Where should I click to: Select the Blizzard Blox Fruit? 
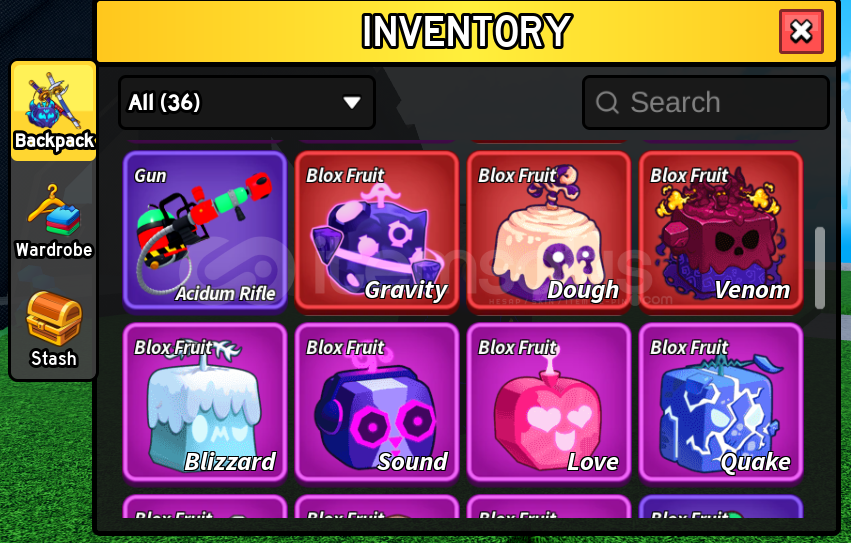(x=205, y=402)
